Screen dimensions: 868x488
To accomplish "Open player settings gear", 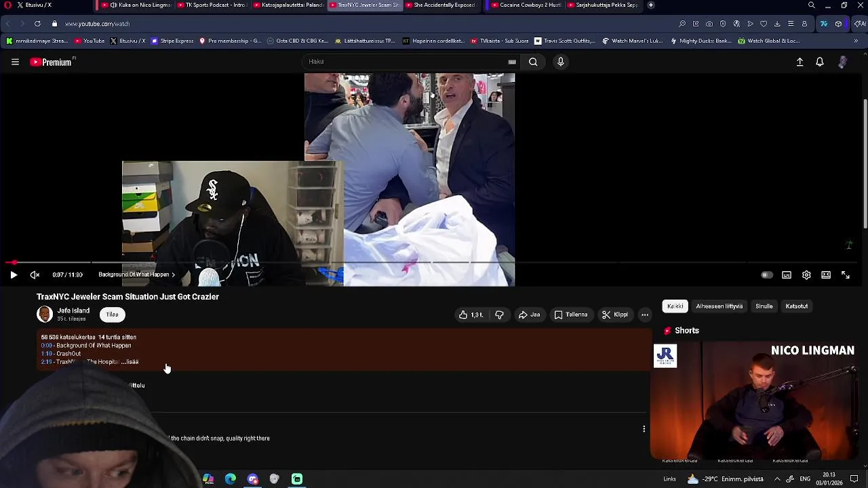I will point(806,275).
